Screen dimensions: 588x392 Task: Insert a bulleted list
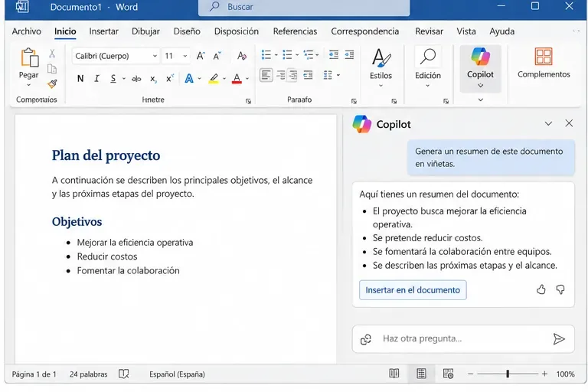(x=266, y=55)
